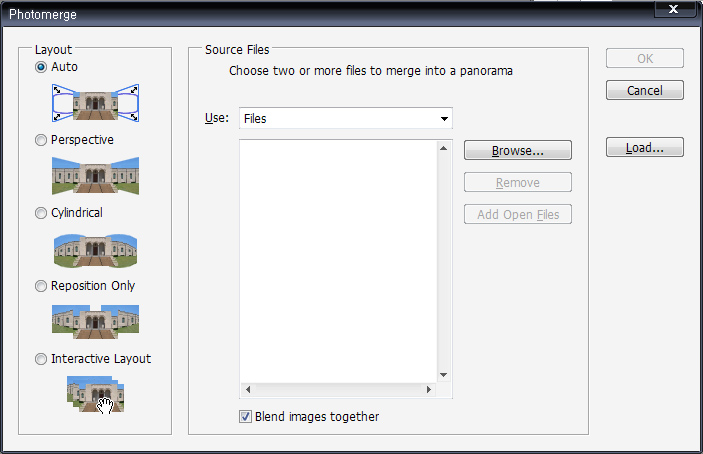Enable the Interactive Layout radio button
Screen dimensions: 703x454
(41, 359)
